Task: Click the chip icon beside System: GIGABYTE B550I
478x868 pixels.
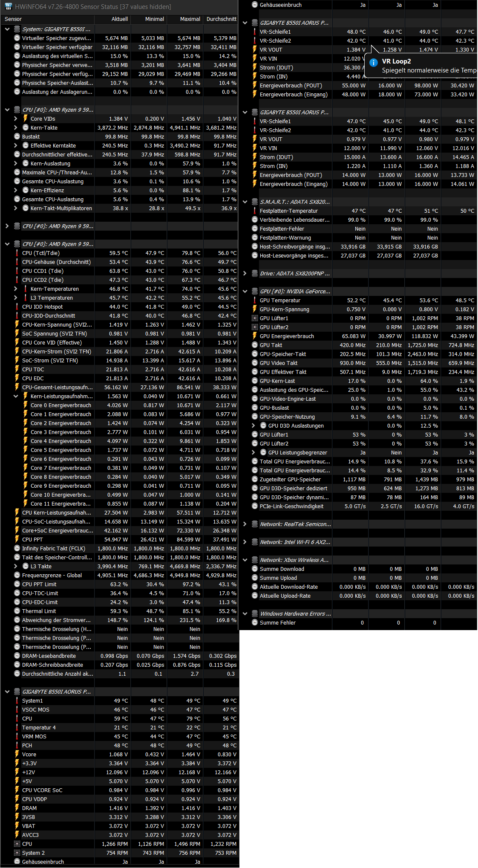Action: tap(17, 29)
